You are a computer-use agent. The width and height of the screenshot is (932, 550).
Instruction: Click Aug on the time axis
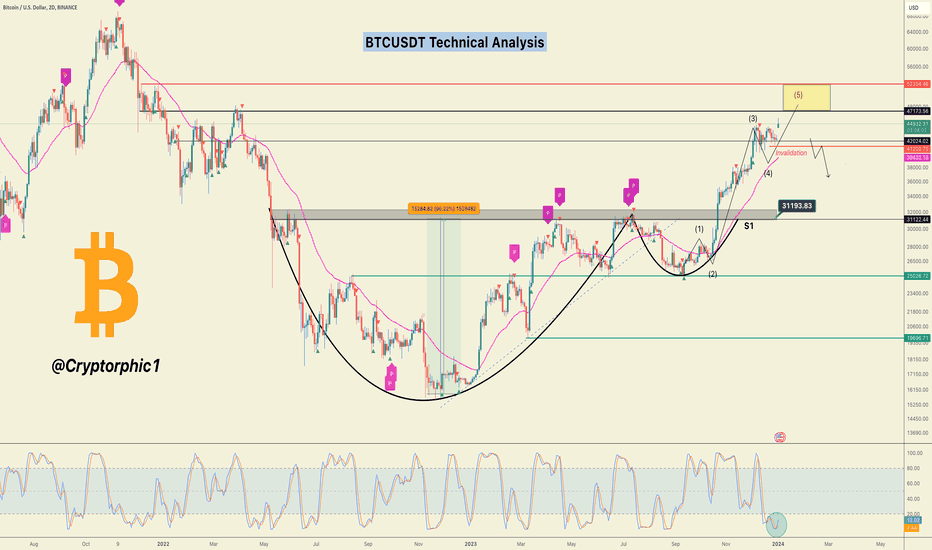point(33,543)
